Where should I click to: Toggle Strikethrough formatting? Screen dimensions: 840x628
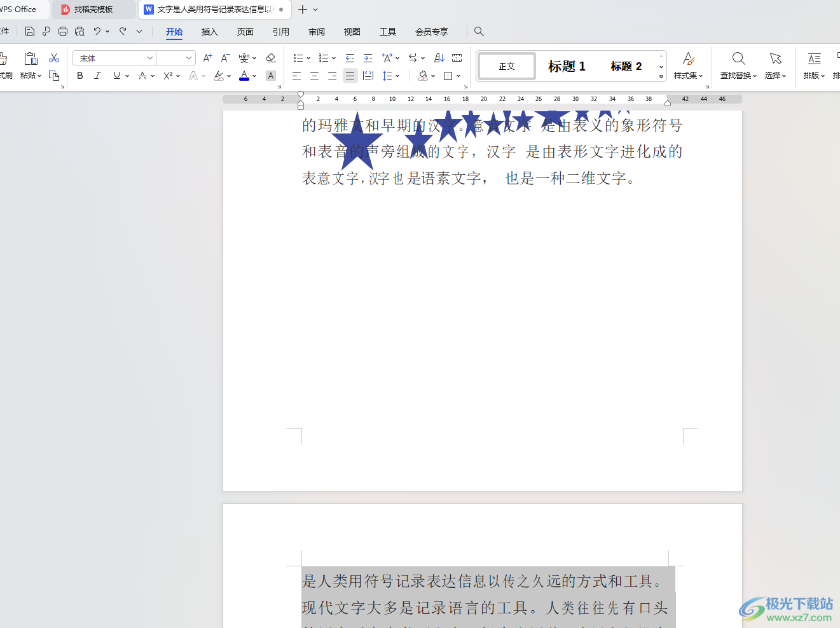pos(142,76)
